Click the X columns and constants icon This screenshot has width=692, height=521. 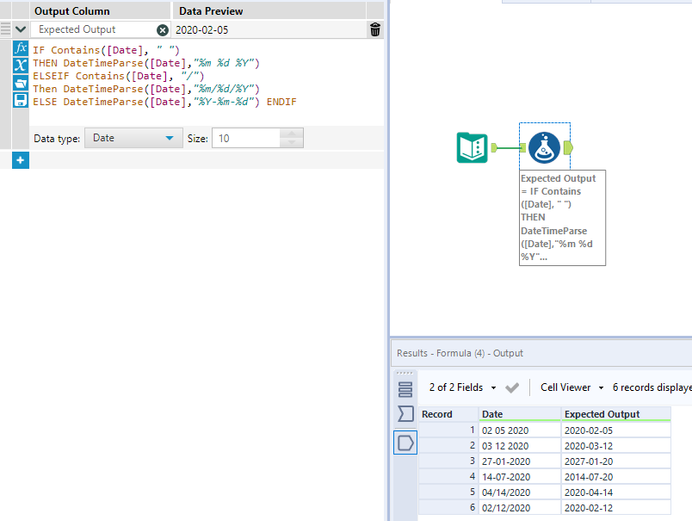pyautogui.click(x=20, y=65)
